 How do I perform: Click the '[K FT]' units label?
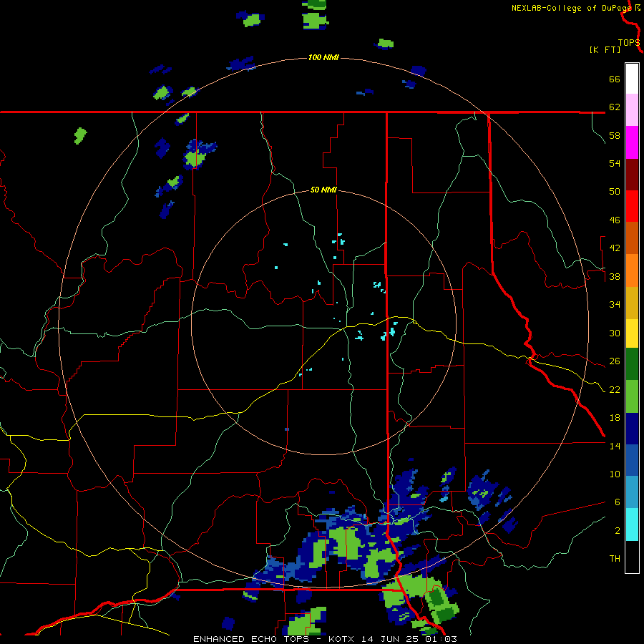[x=605, y=49]
